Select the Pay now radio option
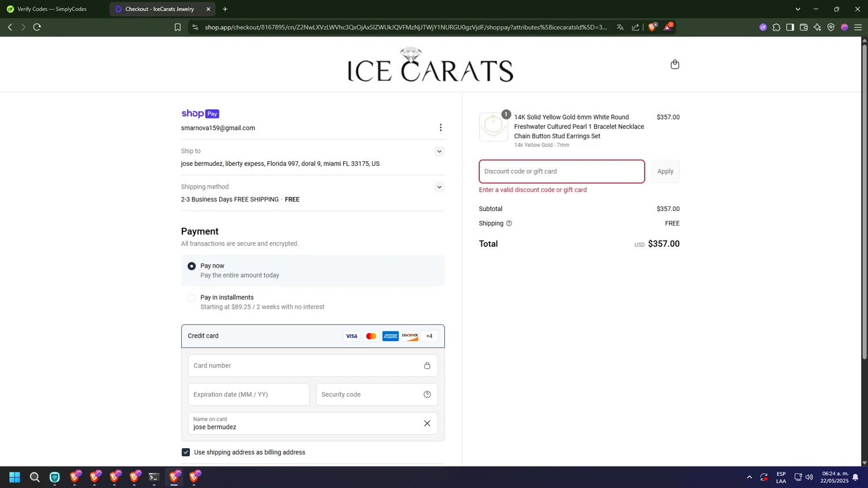 pyautogui.click(x=192, y=266)
